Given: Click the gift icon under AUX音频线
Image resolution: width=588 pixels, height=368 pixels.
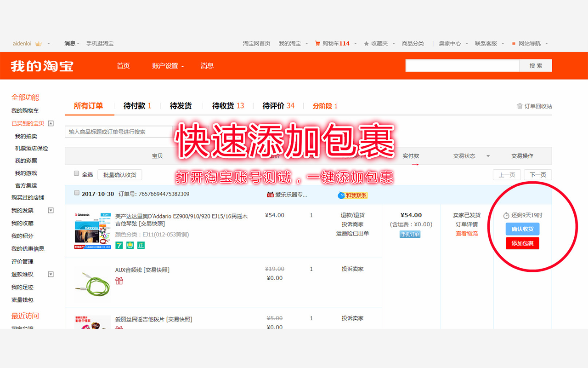Looking at the screenshot, I should [x=119, y=281].
